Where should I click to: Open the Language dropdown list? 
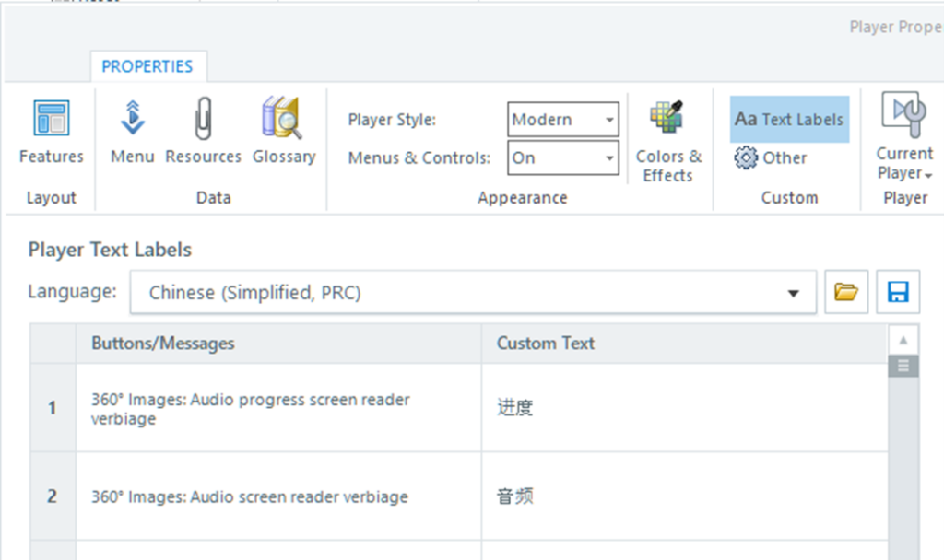coord(472,293)
